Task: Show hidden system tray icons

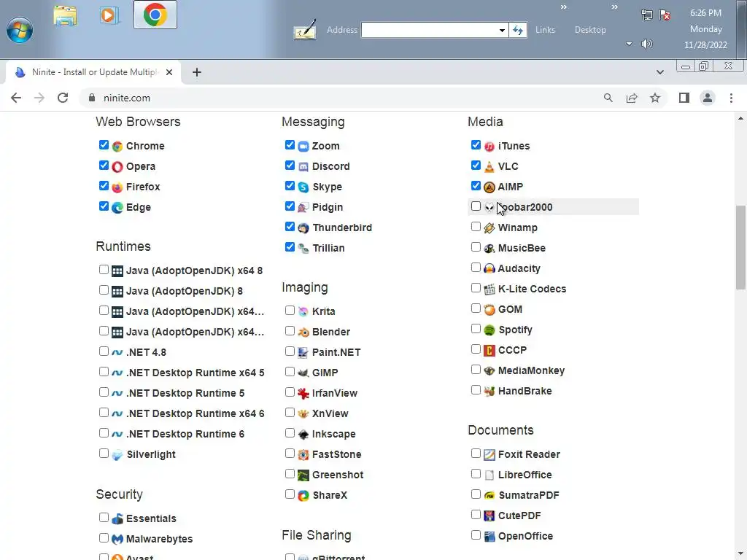Action: [x=629, y=44]
